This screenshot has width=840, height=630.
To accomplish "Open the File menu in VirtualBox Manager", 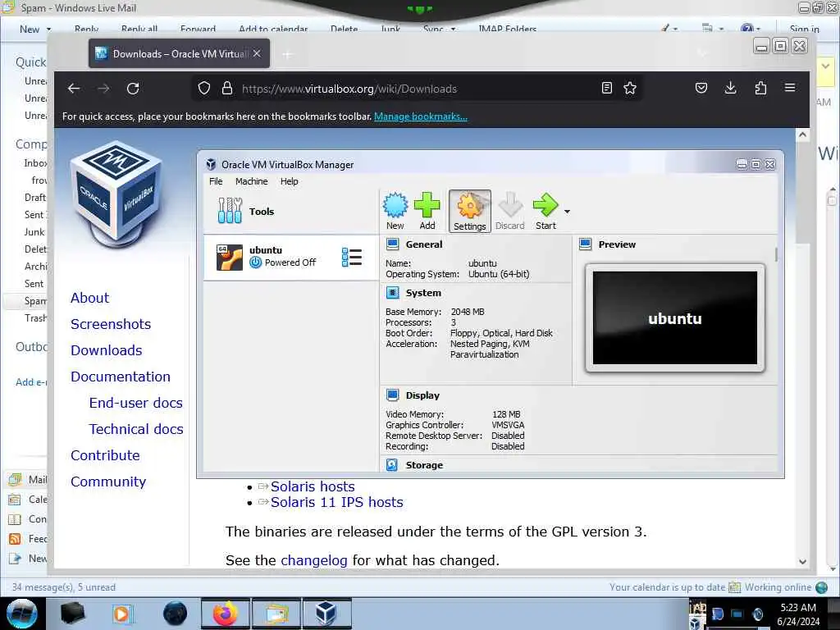I will pyautogui.click(x=216, y=181).
